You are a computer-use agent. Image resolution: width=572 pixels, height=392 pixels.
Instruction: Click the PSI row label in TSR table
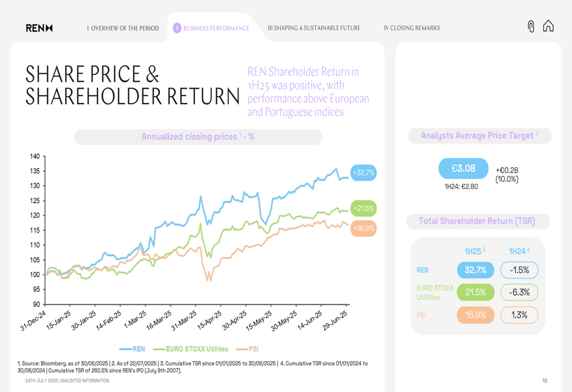pyautogui.click(x=422, y=315)
